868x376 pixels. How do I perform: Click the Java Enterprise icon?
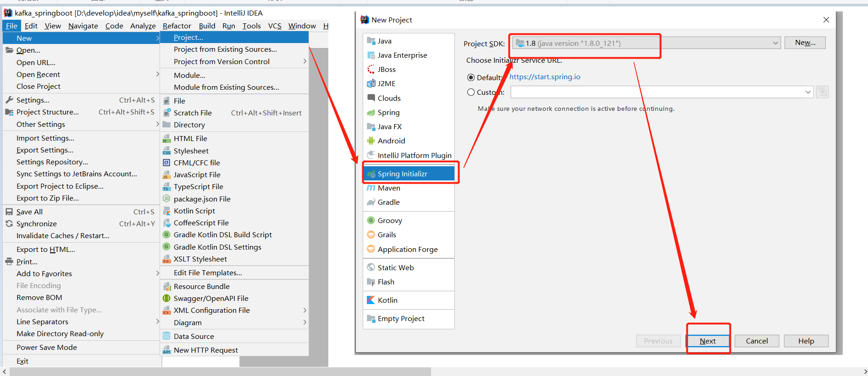(371, 55)
